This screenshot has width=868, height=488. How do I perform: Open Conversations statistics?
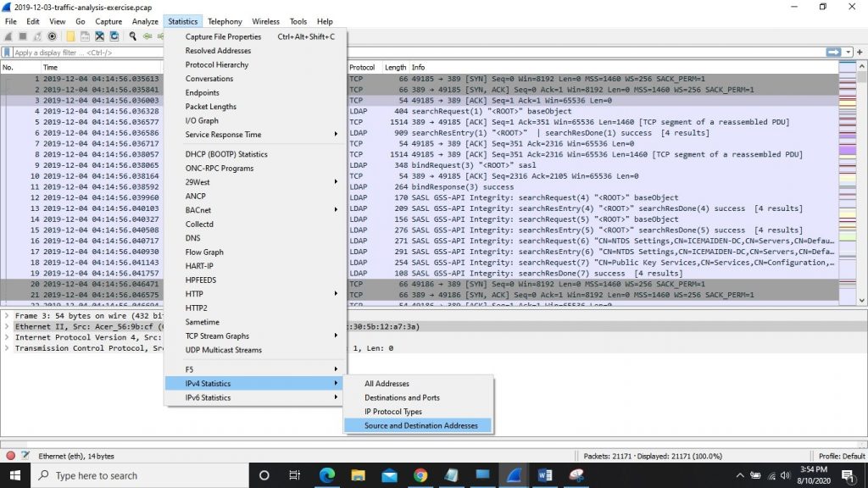point(254,79)
